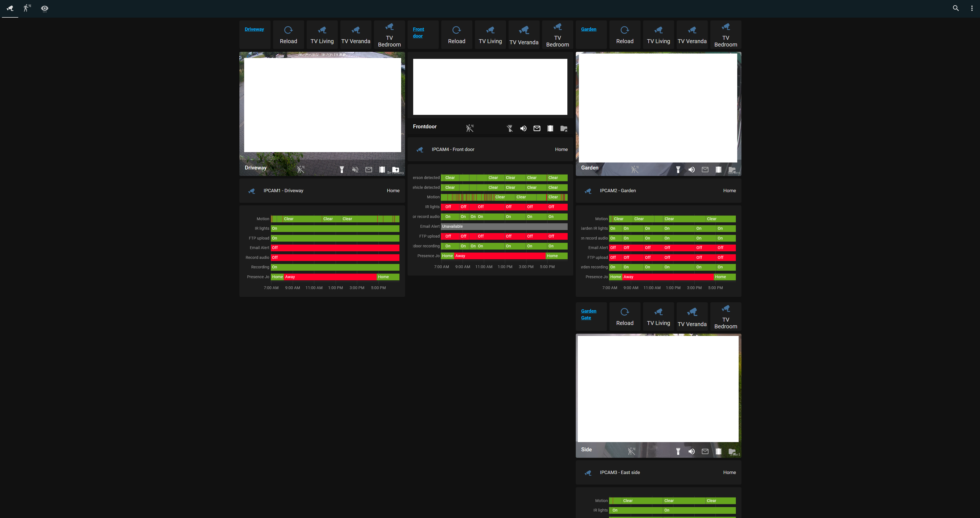
Task: Switch to the watchman eye tab
Action: (x=45, y=8)
